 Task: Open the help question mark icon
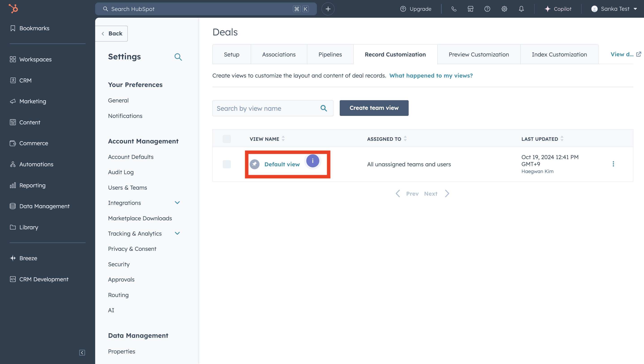point(487,9)
